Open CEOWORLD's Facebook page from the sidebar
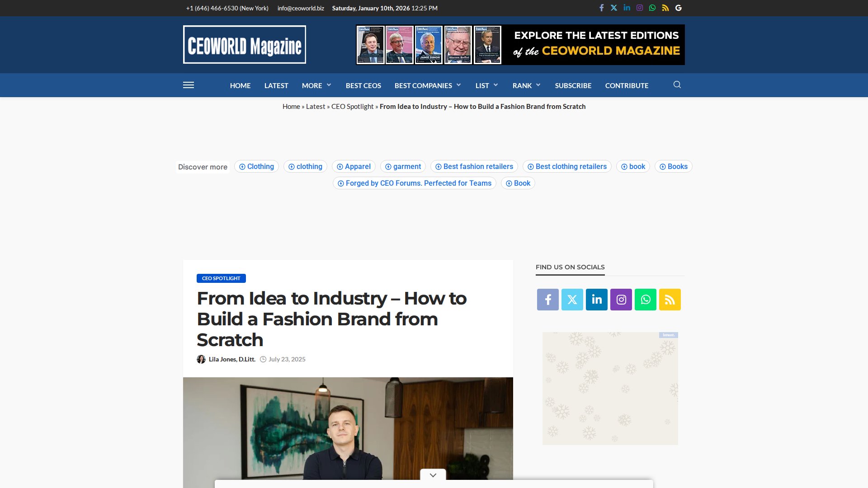 (547, 300)
